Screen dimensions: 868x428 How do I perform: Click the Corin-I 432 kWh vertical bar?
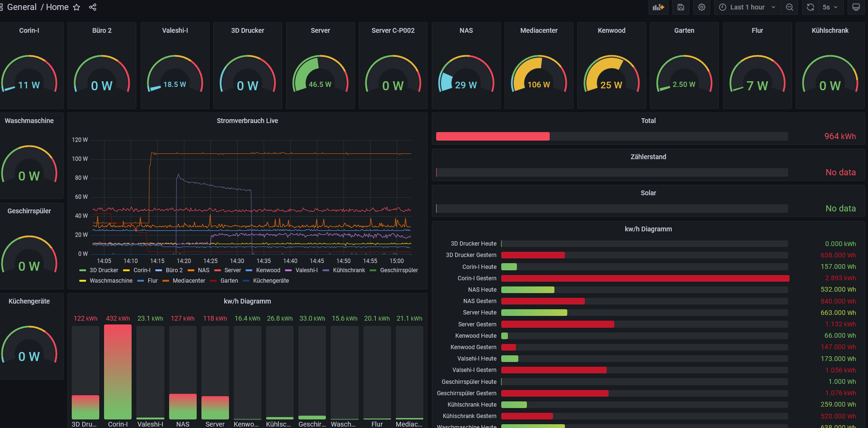click(118, 371)
